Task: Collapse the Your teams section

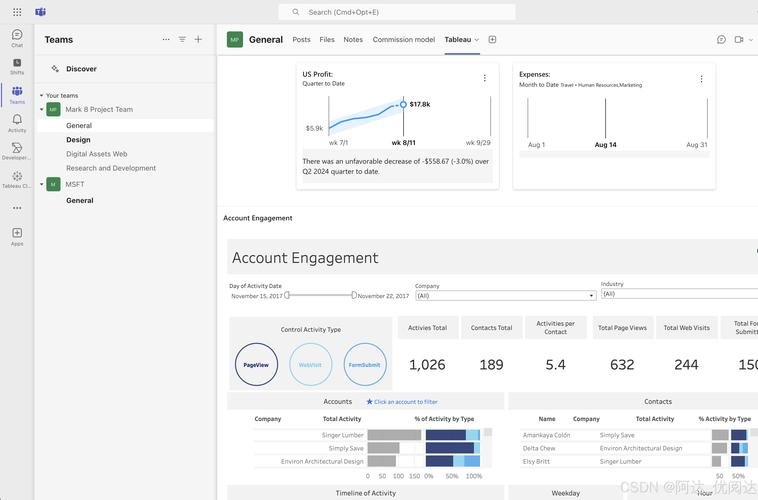Action: coord(42,96)
